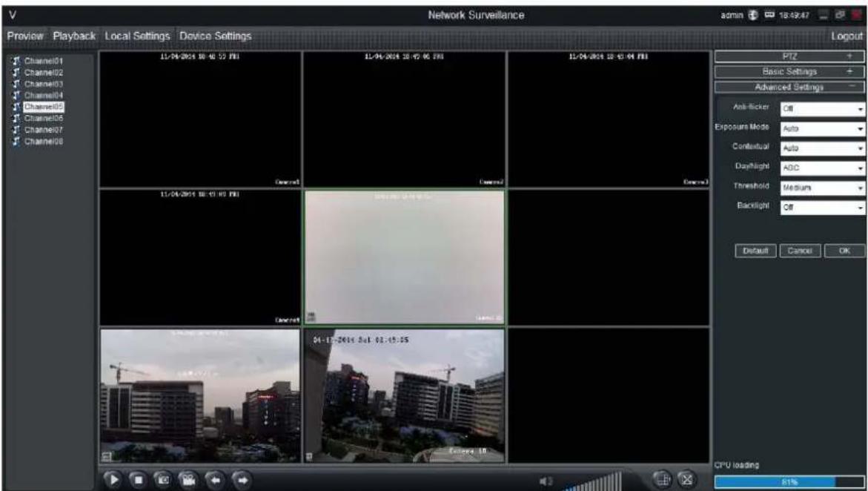Select the video pane dated 04-12-2014
This screenshot has height=491, width=868.
tap(404, 395)
